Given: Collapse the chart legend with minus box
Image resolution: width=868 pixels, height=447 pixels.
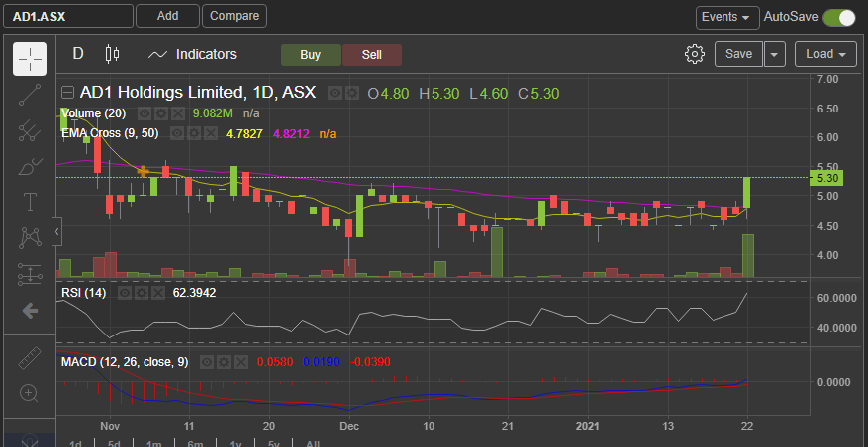Looking at the screenshot, I should tap(67, 93).
